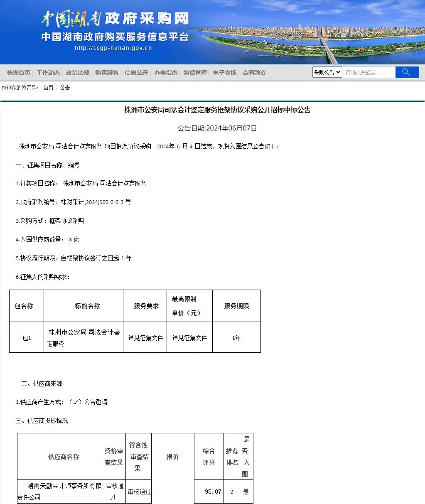This screenshot has width=425, height=504.
Task: Click the 首页 breadcrumb link
Action: [x=48, y=88]
